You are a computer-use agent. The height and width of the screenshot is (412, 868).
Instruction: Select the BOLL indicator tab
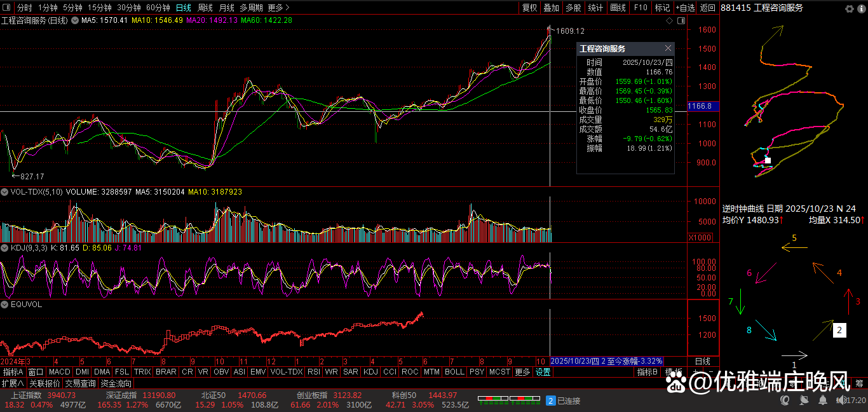pos(454,372)
